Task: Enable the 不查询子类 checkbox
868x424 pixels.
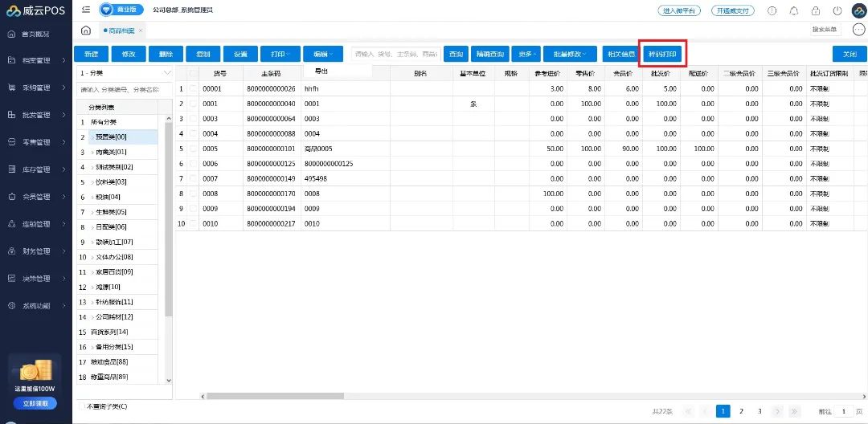Action: pyautogui.click(x=82, y=406)
